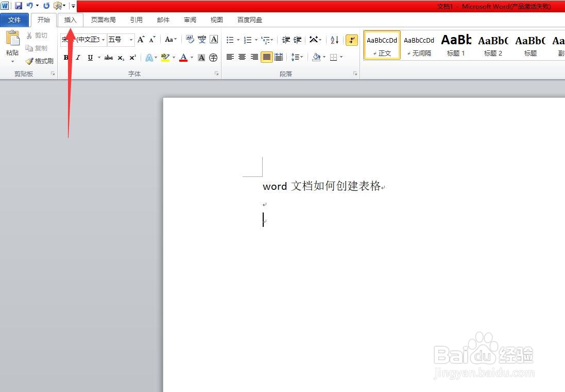565x392 pixels.
Task: Click the Sort button in Paragraph group
Action: (x=333, y=40)
